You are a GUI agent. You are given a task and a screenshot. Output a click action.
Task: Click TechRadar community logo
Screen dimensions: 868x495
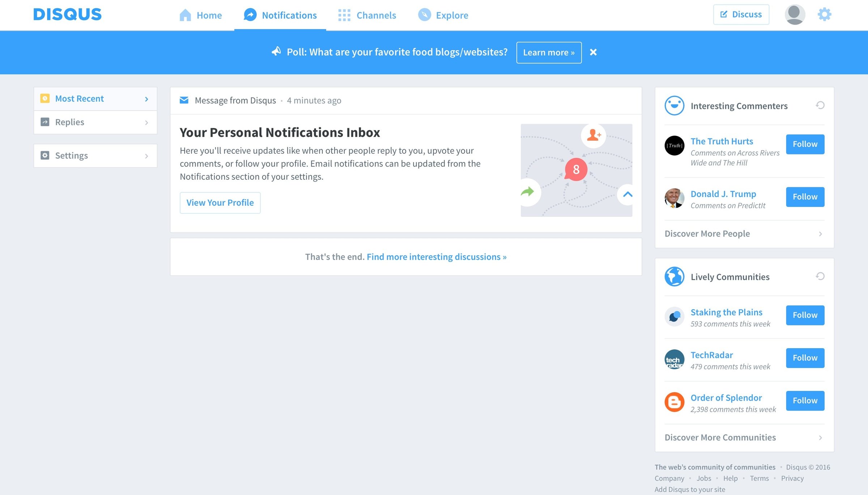coord(675,359)
